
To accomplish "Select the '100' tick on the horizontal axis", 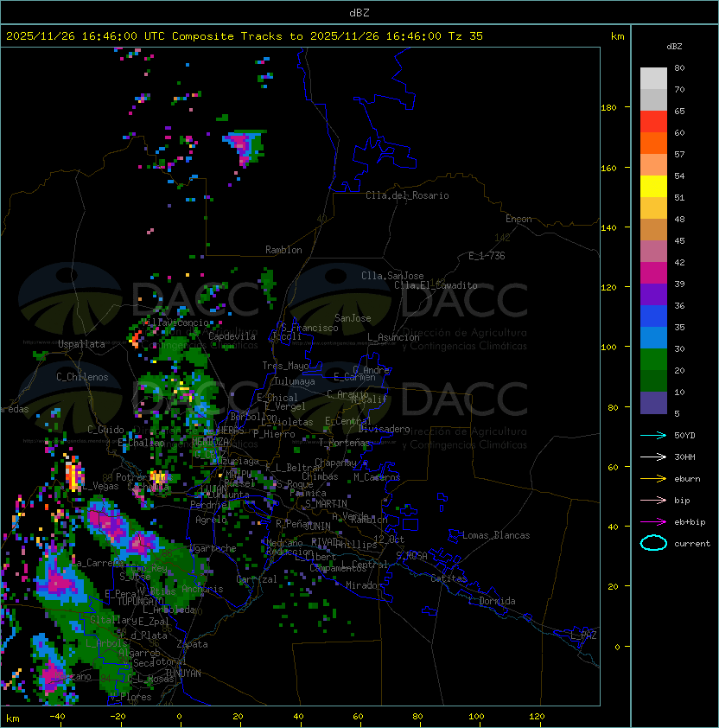I will [476, 717].
